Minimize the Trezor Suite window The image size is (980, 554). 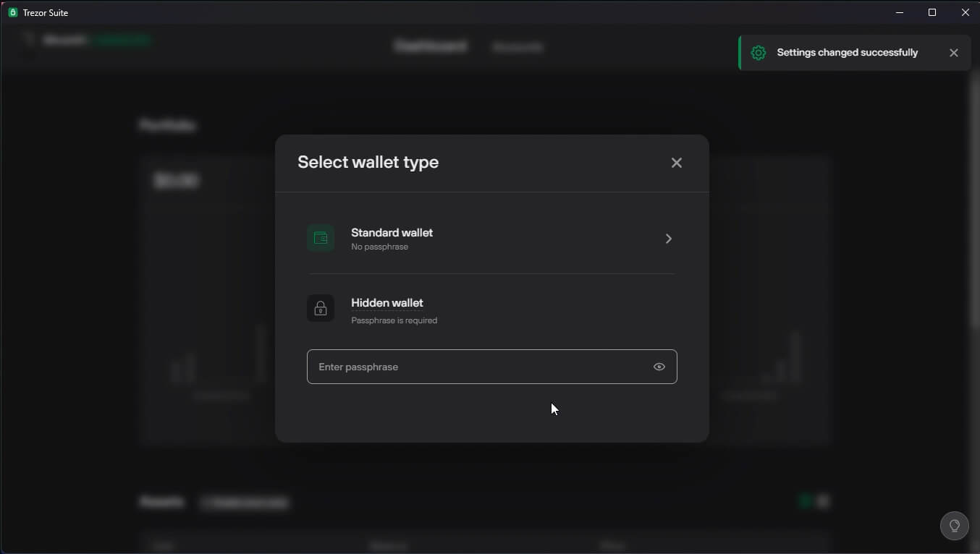tap(900, 12)
